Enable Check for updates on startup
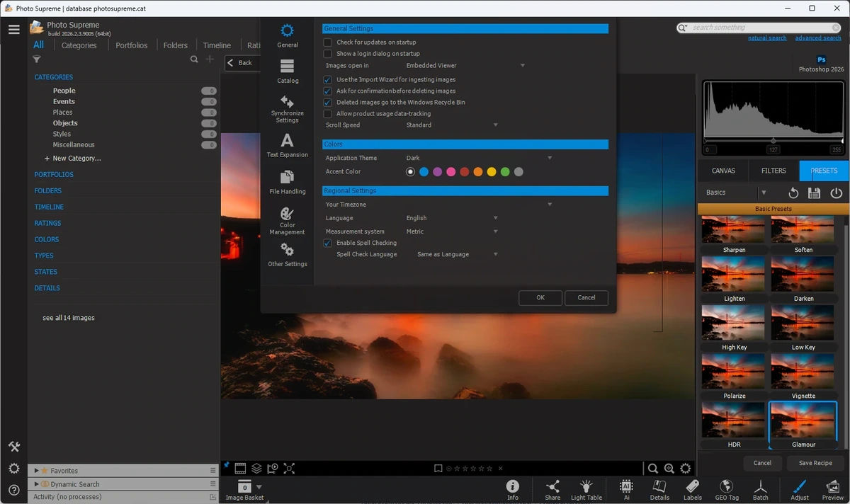Viewport: 850px width, 504px height. [327, 42]
